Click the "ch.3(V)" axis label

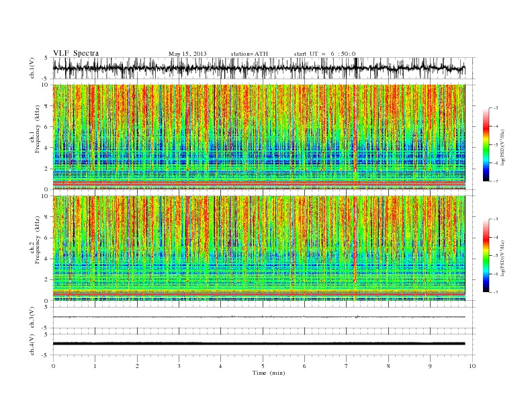click(x=32, y=318)
